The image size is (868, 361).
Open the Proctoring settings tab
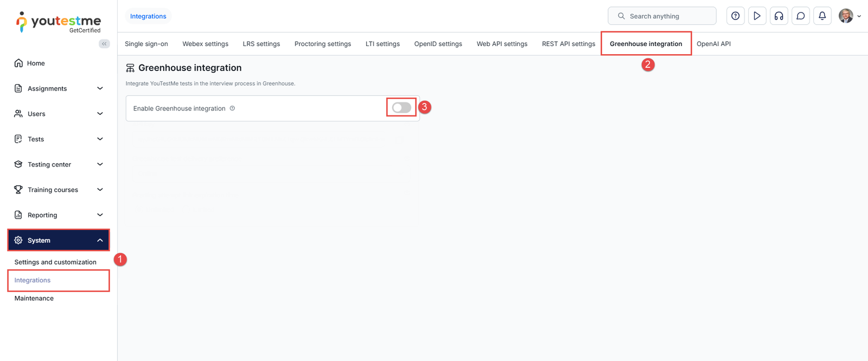322,44
